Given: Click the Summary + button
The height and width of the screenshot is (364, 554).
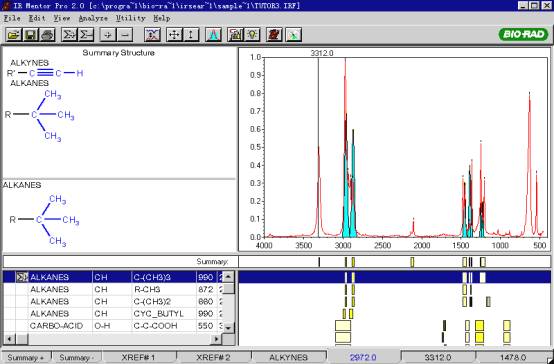Looking at the screenshot, I should tap(26, 357).
